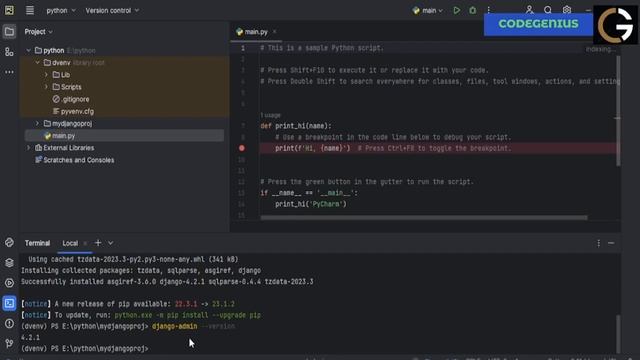Screen dimensions: 640x360
Task: Click the 'def print_hi(name):' code line
Action: tap(296, 126)
